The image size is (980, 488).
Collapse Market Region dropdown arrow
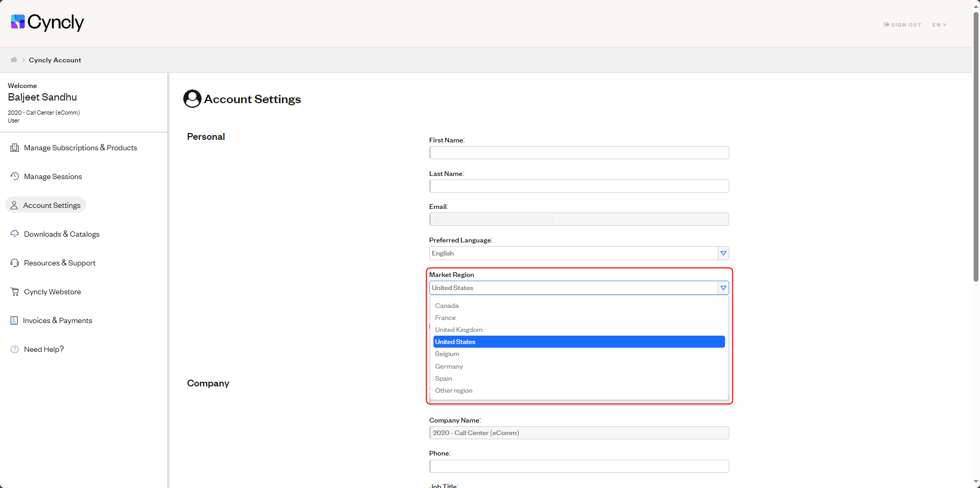(x=723, y=287)
